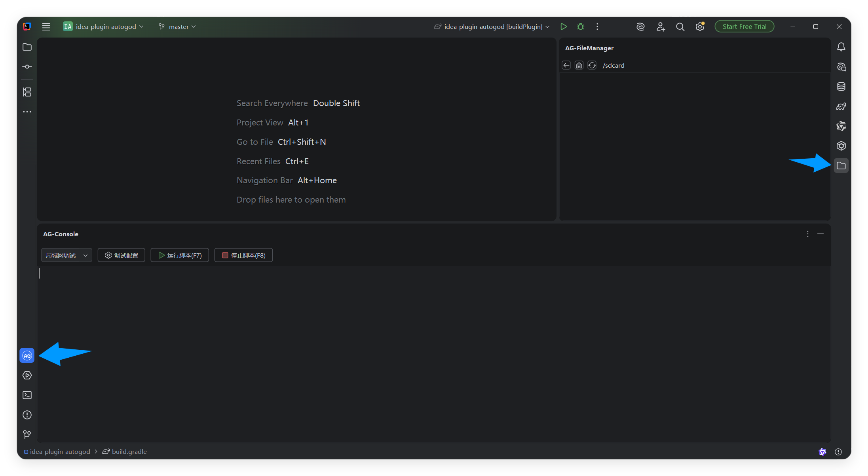This screenshot has width=868, height=476.
Task: Click the 停止脚本(F8) stop script button
Action: pos(243,255)
